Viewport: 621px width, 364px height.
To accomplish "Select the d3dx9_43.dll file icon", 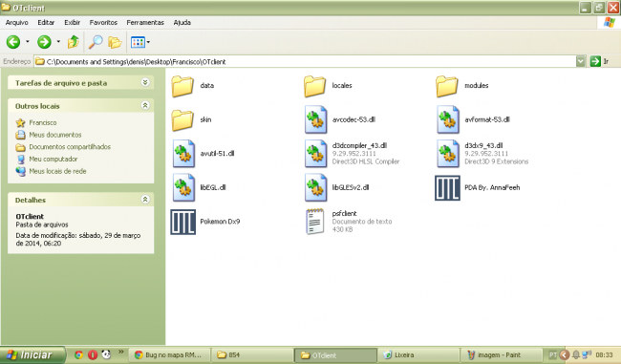I will pyautogui.click(x=448, y=154).
